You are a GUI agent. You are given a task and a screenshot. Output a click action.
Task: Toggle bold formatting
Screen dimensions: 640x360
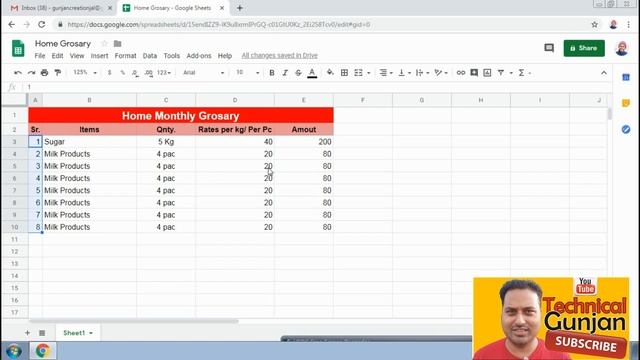[x=272, y=73]
